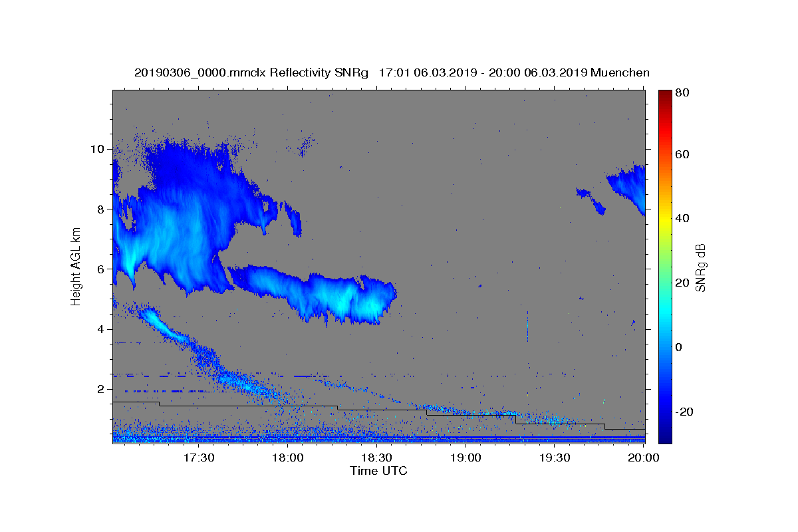Click the colorbar value 80
The image size is (798, 532).
pyautogui.click(x=682, y=92)
